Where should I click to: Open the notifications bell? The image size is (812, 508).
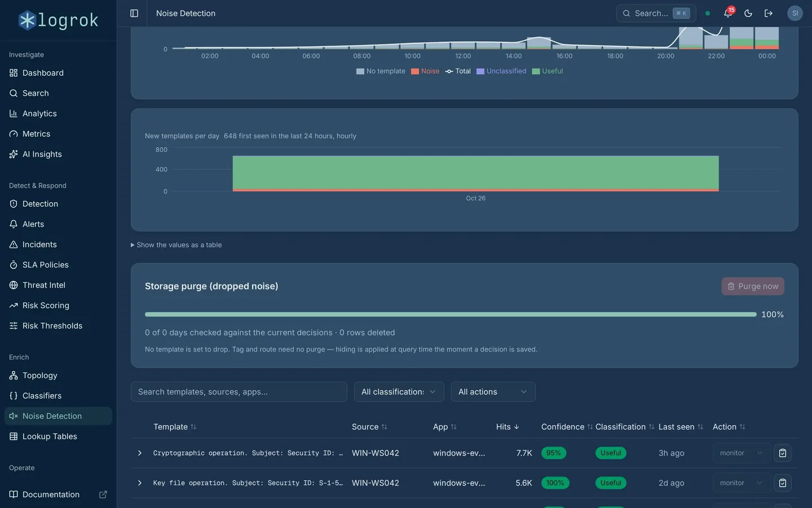tap(728, 13)
